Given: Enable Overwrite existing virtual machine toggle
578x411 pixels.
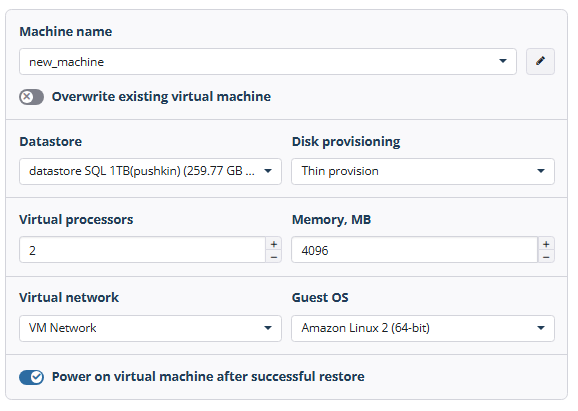Looking at the screenshot, I should (x=31, y=97).
